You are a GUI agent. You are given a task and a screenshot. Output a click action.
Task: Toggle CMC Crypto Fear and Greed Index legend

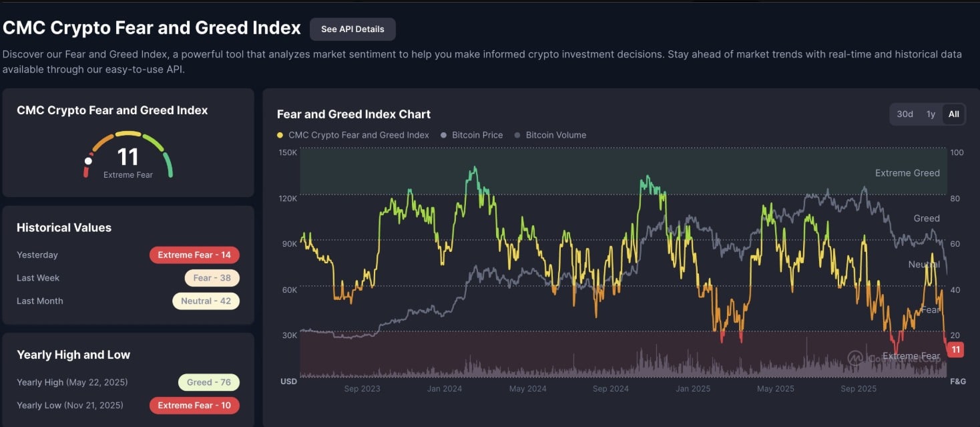[x=353, y=135]
